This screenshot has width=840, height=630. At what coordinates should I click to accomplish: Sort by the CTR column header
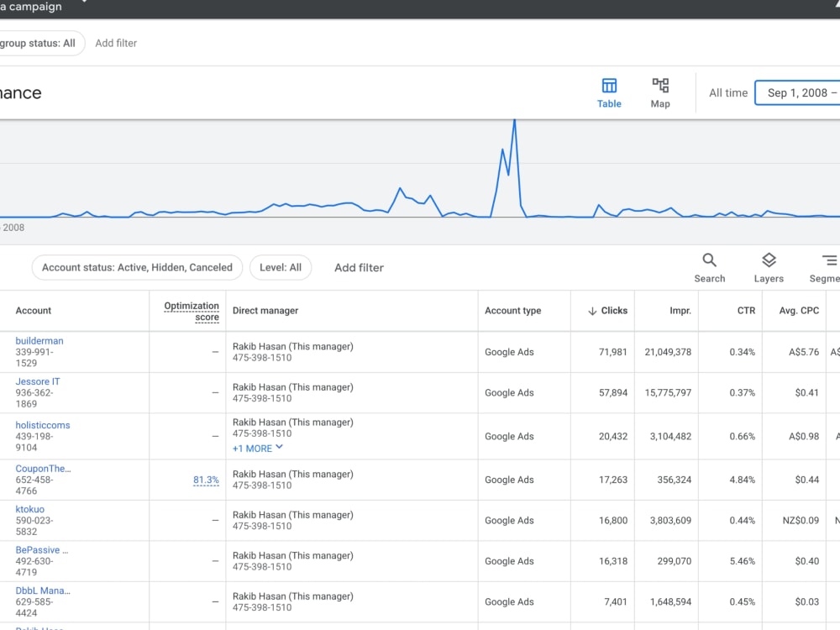[746, 311]
